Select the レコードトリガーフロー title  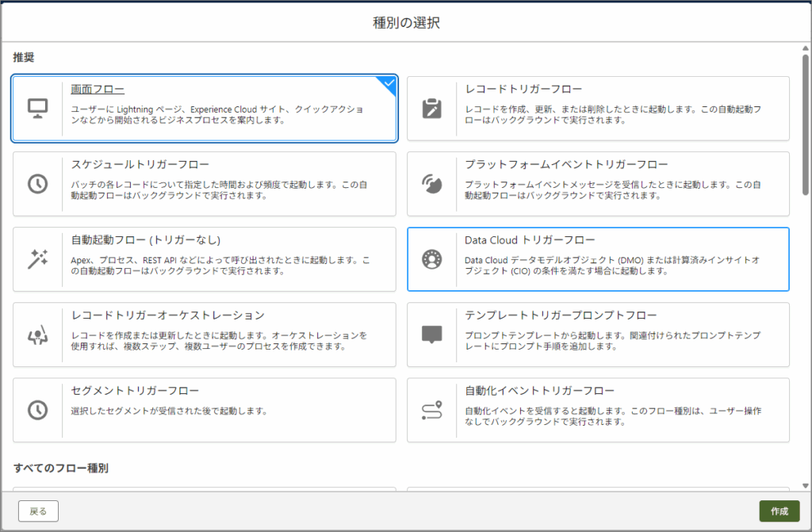pos(523,89)
